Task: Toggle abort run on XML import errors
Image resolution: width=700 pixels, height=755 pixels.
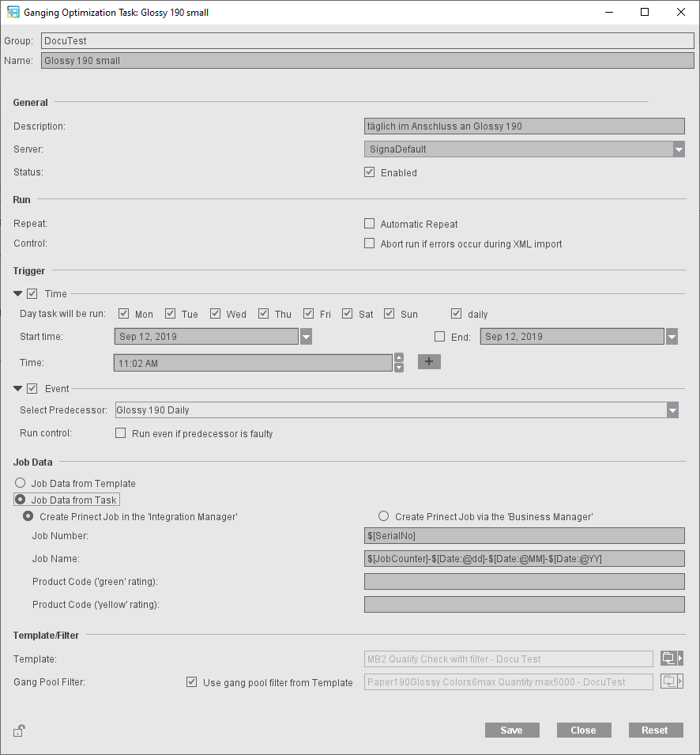Action: 369,243
